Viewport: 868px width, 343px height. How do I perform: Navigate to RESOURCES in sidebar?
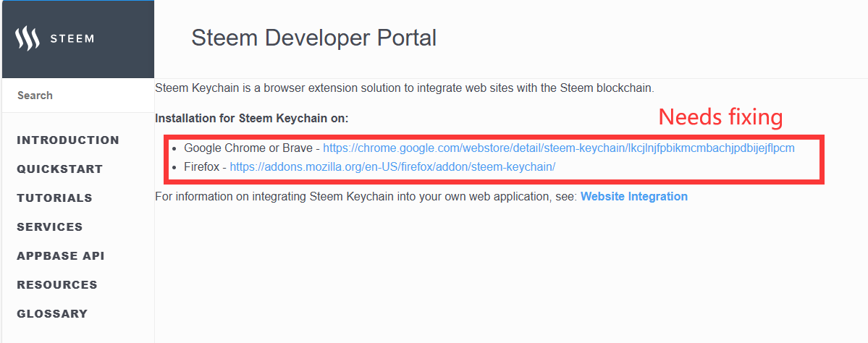click(57, 285)
